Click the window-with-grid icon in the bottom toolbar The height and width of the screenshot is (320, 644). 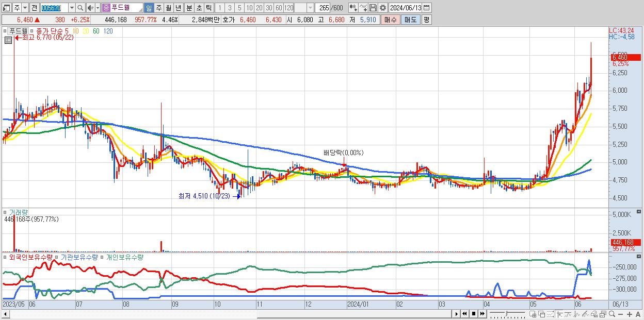coord(533,314)
